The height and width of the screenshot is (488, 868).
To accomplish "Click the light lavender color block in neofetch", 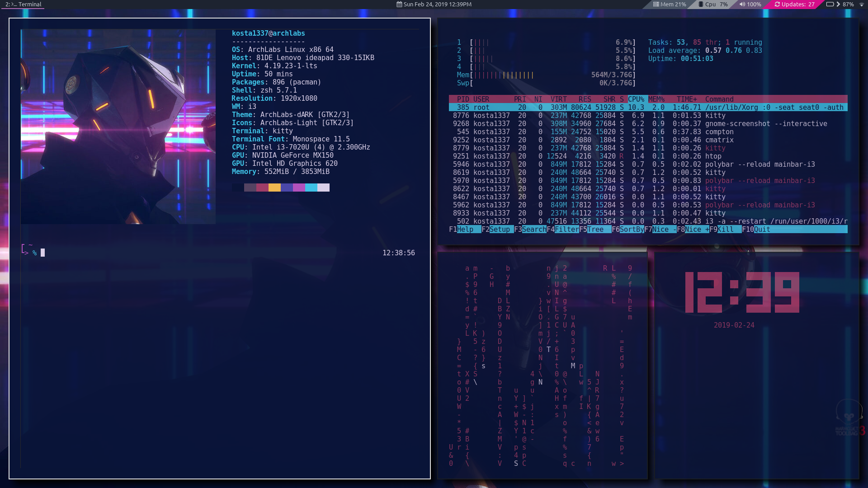I will [323, 188].
